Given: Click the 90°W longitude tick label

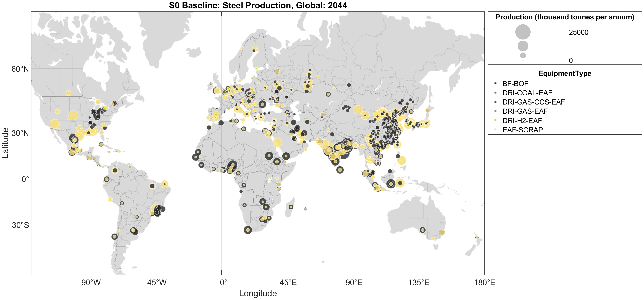Looking at the screenshot, I should [91, 283].
